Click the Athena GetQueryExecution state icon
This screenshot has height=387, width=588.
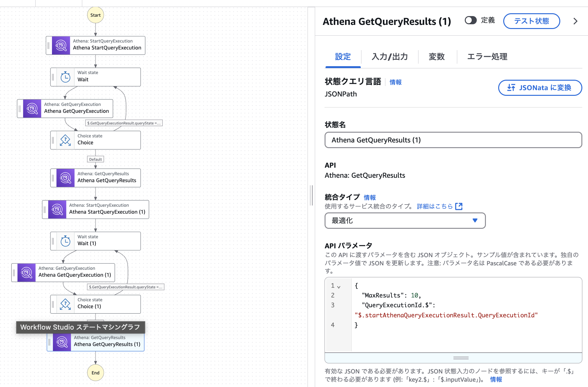[32, 109]
